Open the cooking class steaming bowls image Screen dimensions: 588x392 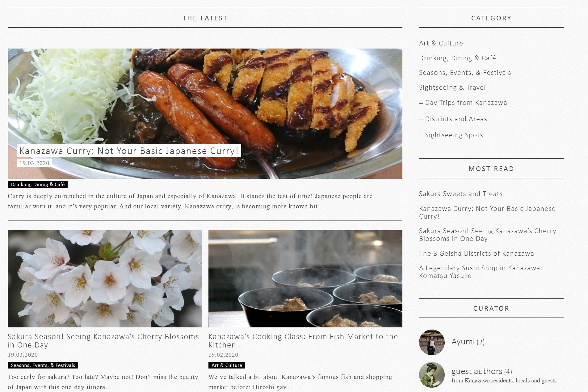tap(305, 279)
